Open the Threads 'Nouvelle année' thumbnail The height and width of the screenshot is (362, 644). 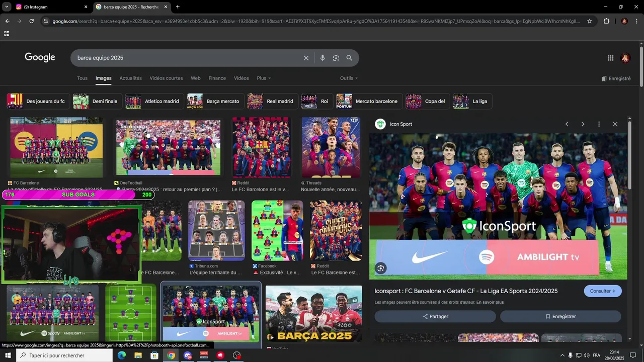click(x=331, y=147)
